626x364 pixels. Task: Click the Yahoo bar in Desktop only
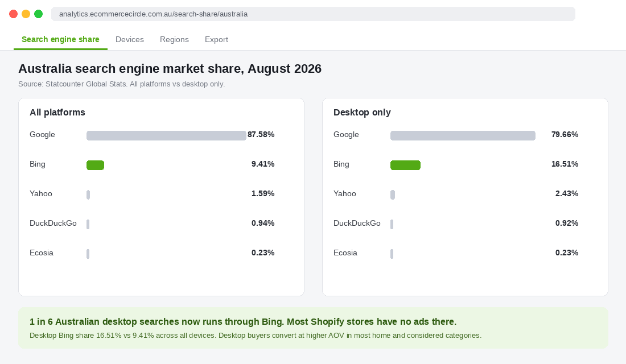(x=393, y=195)
